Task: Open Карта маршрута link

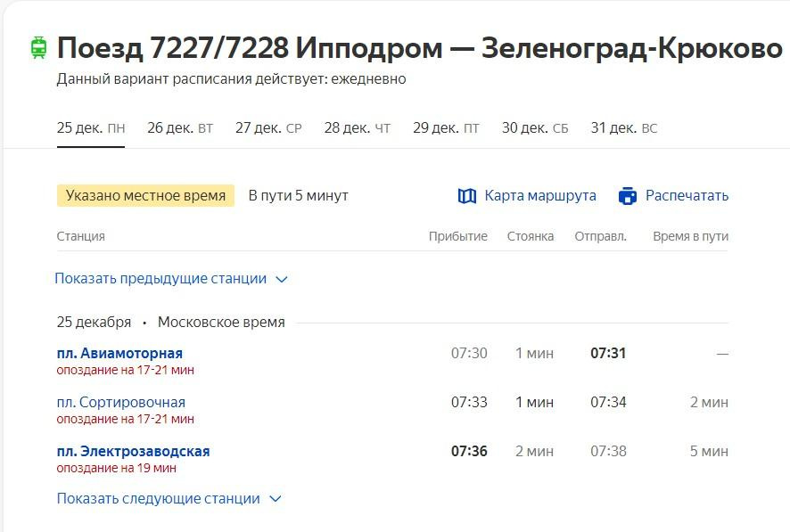Action: (x=539, y=196)
